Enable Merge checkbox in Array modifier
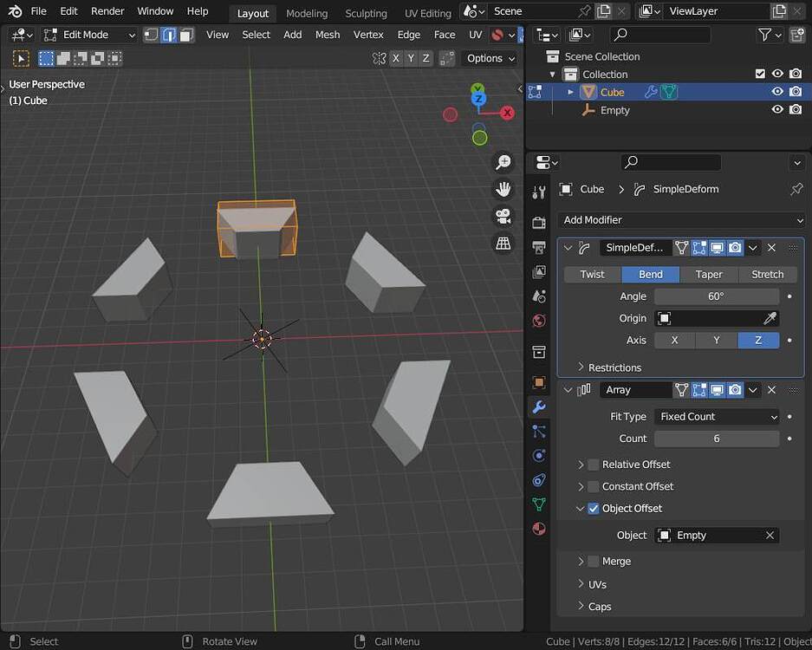The height and width of the screenshot is (650, 812). 594,561
